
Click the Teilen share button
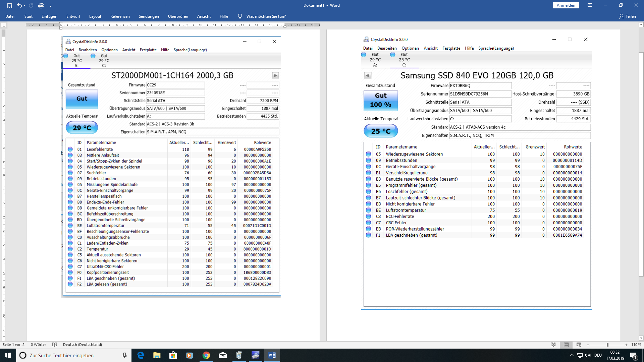click(x=627, y=16)
